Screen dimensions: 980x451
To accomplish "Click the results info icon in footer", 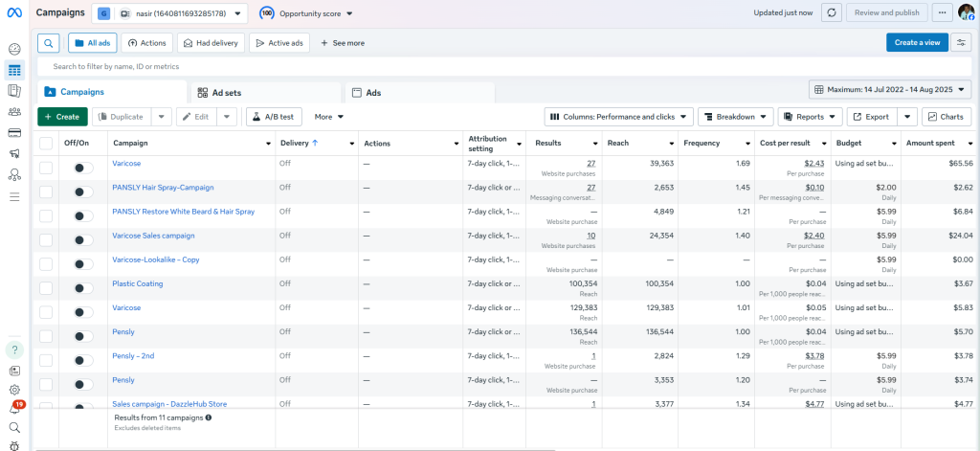I will pyautogui.click(x=208, y=417).
